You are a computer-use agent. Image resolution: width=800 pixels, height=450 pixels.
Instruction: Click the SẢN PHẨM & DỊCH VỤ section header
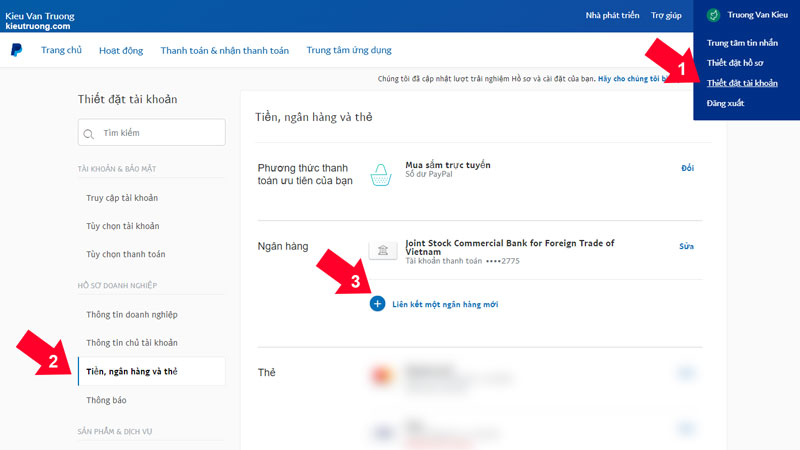(115, 432)
